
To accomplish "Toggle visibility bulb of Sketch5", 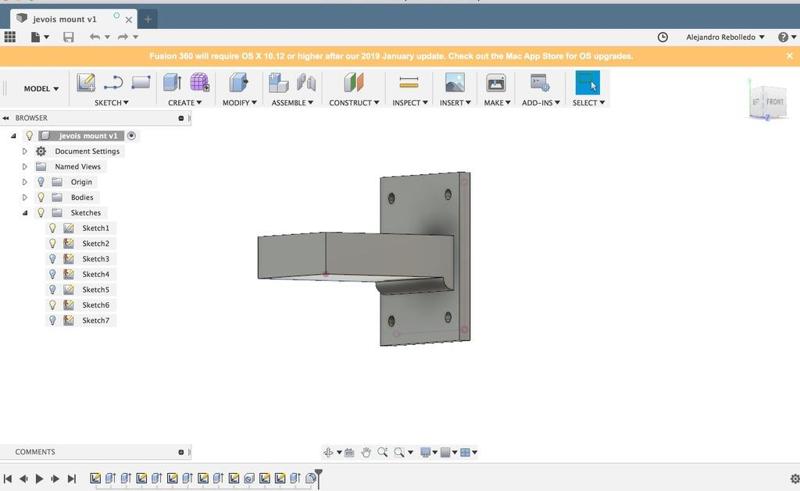I will coord(52,289).
